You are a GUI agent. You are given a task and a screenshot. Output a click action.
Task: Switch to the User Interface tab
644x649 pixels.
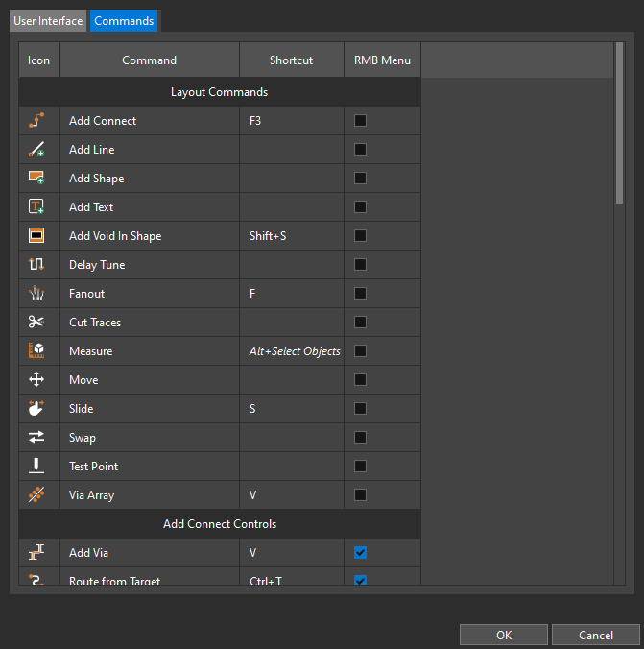pyautogui.click(x=48, y=21)
